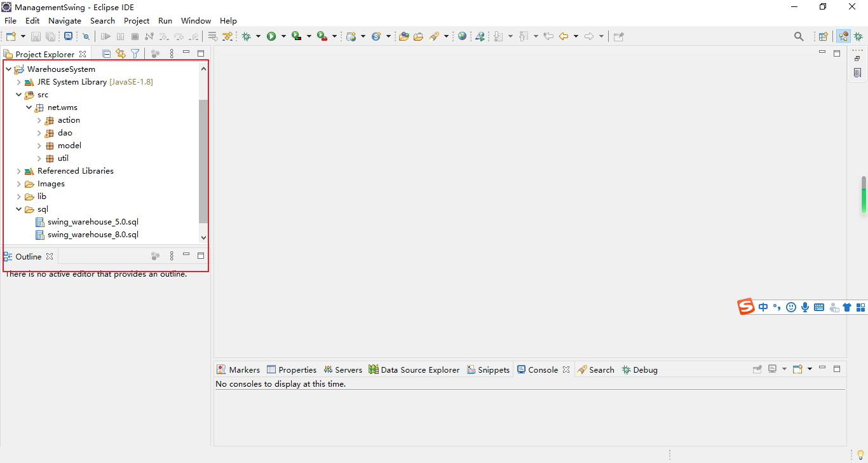The width and height of the screenshot is (868, 463).
Task: Collapse the WarehouseSystem project node
Action: (x=8, y=69)
